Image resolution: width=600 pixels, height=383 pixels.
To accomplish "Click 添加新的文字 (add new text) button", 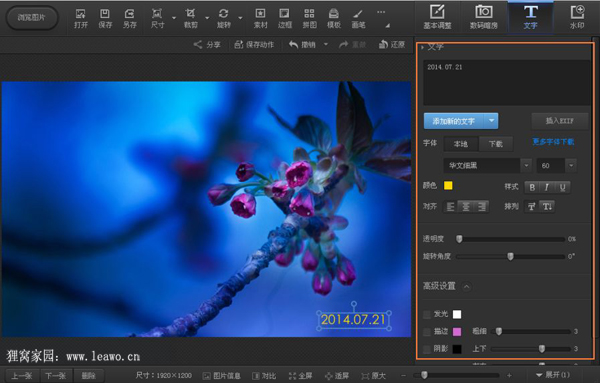I will click(x=454, y=121).
